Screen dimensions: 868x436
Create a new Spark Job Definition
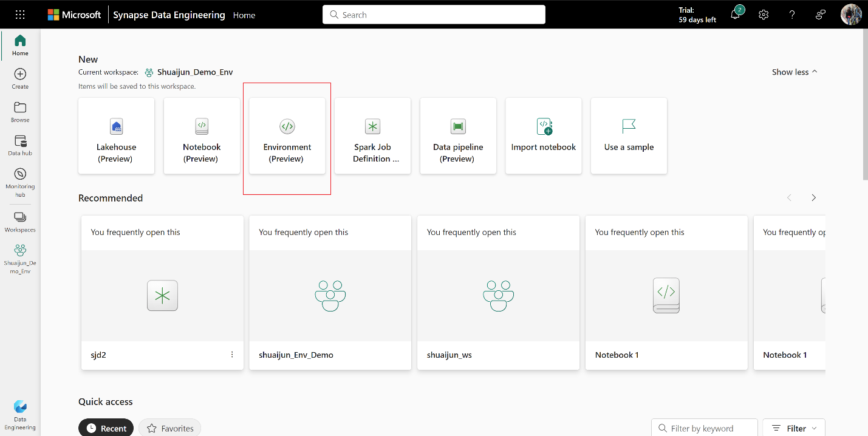pos(372,136)
